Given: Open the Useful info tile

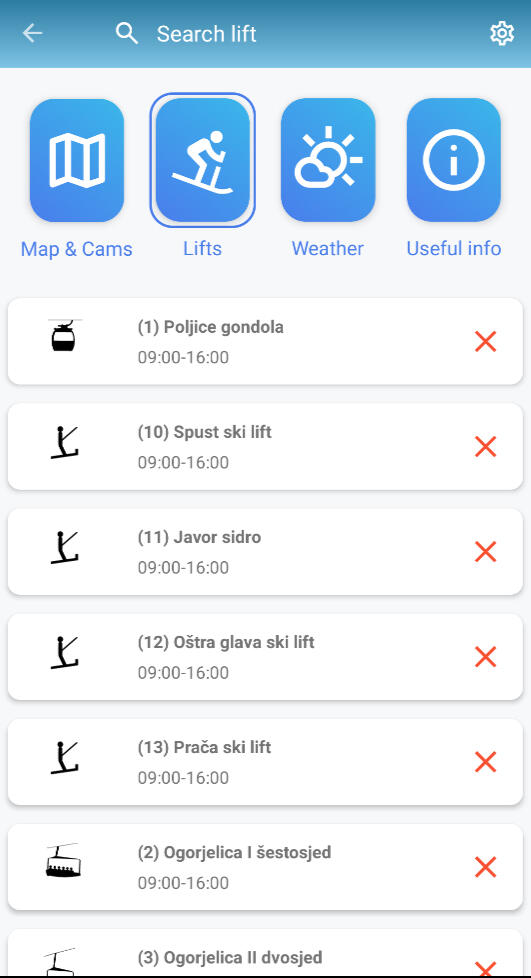Looking at the screenshot, I should point(454,160).
